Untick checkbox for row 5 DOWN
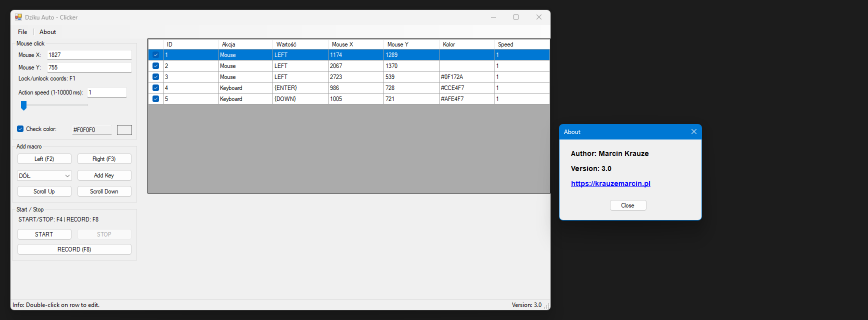Viewport: 868px width, 320px height. point(155,99)
